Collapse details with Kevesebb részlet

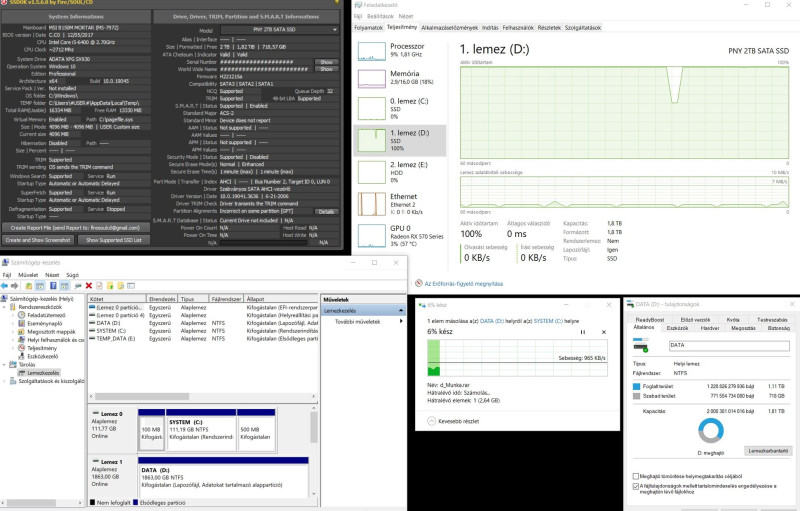click(453, 421)
